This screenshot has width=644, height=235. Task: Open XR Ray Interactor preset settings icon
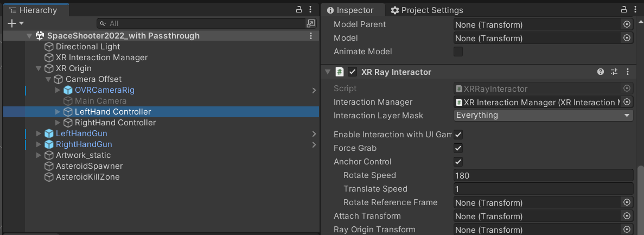(x=614, y=72)
